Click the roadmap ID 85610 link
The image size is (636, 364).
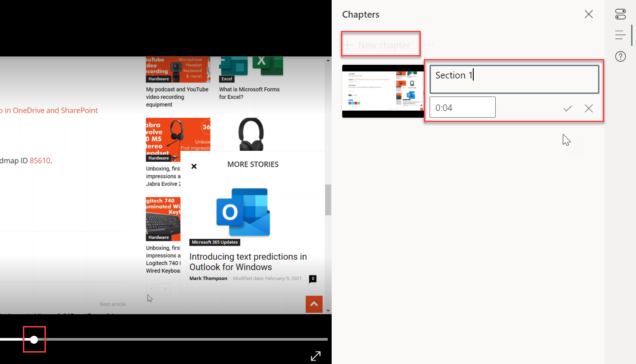(x=40, y=161)
